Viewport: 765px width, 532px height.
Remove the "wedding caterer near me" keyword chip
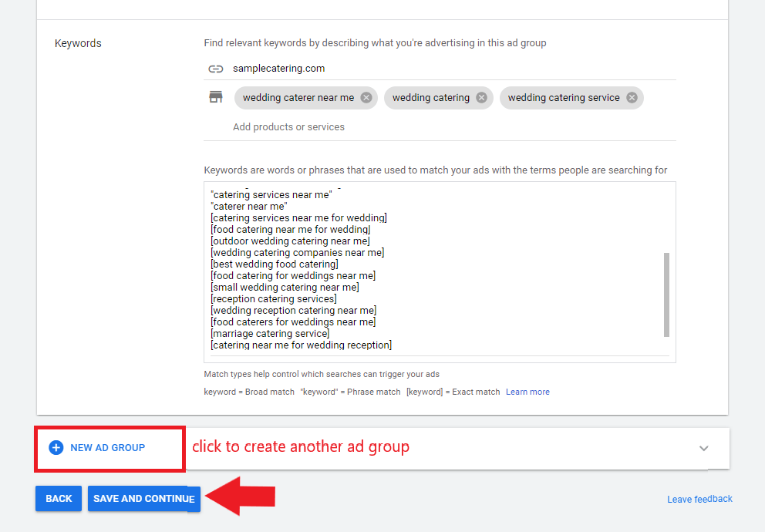(366, 97)
